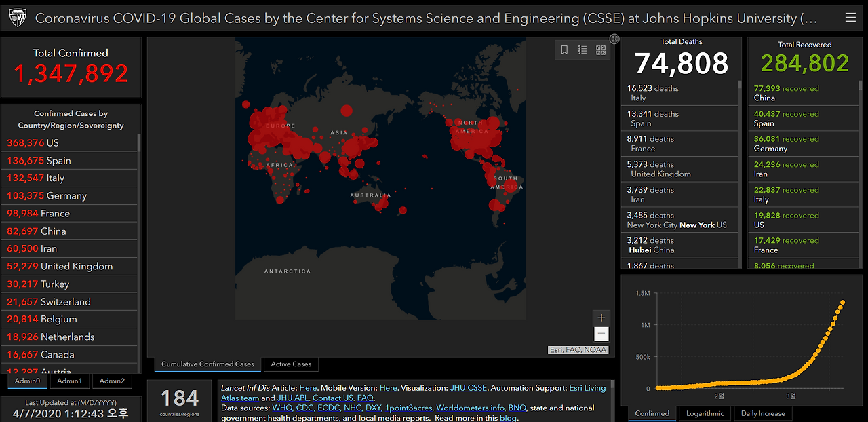Select Italy in confirmed cases list
Screen dimensions: 868x422
click(69, 178)
